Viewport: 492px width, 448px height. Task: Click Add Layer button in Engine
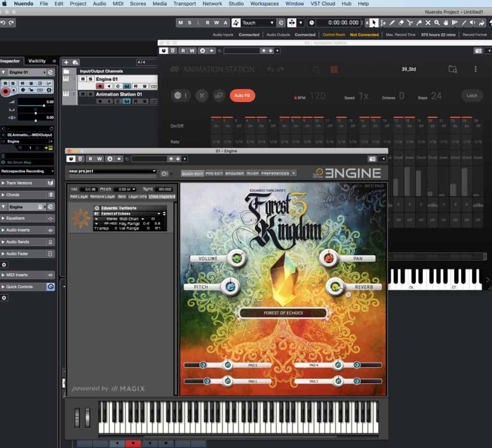pyautogui.click(x=79, y=197)
